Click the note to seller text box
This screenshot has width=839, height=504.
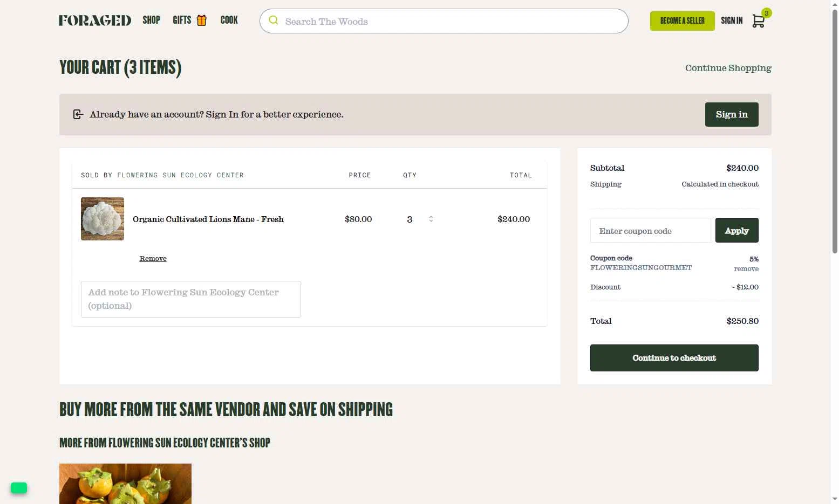coord(191,299)
